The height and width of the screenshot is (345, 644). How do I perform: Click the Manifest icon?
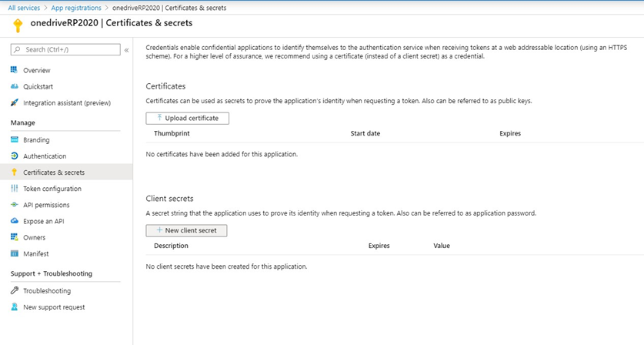point(15,253)
